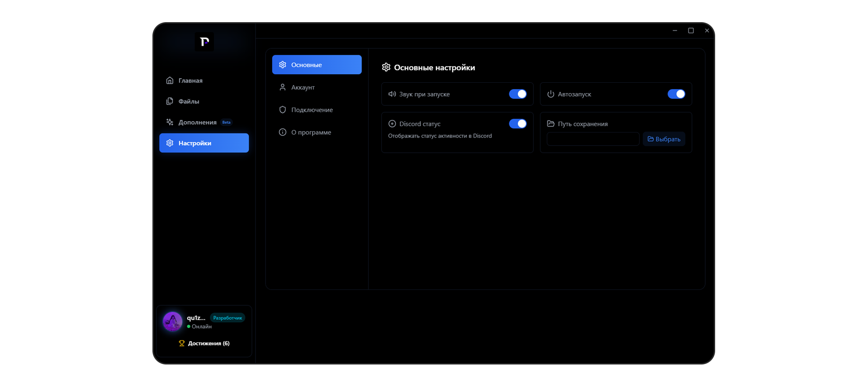
Task: Click the files icon beside Файлы
Action: coord(170,101)
